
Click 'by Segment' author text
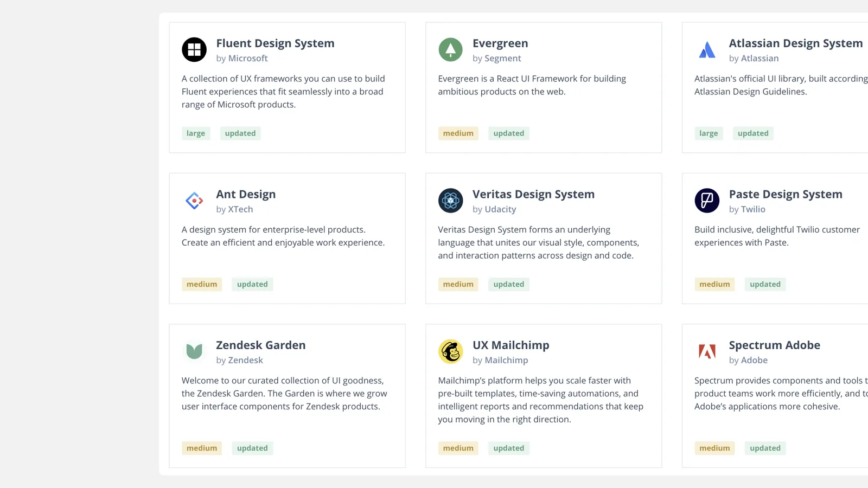pos(496,58)
